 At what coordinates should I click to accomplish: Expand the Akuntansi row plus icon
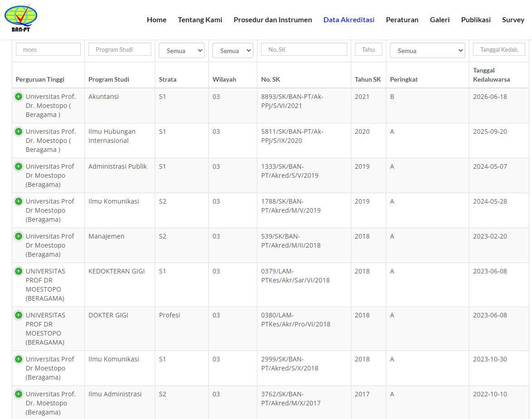tap(19, 97)
